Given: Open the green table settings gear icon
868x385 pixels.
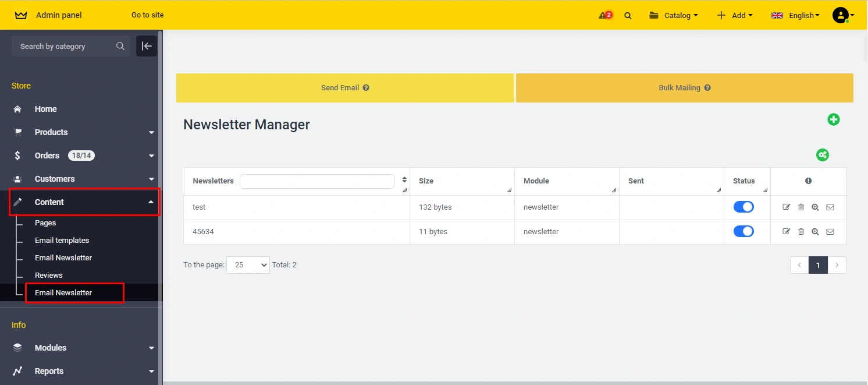Looking at the screenshot, I should (x=823, y=155).
